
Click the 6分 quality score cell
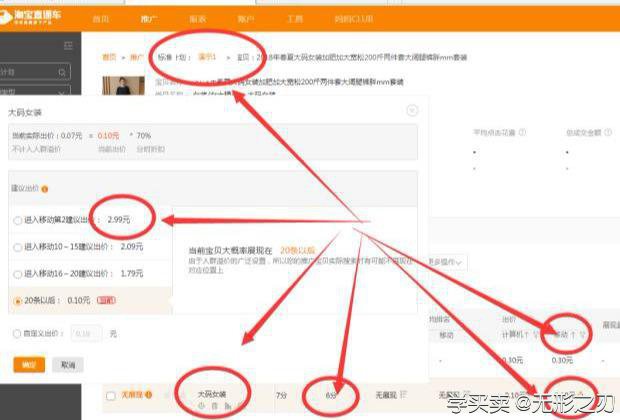coord(331,395)
